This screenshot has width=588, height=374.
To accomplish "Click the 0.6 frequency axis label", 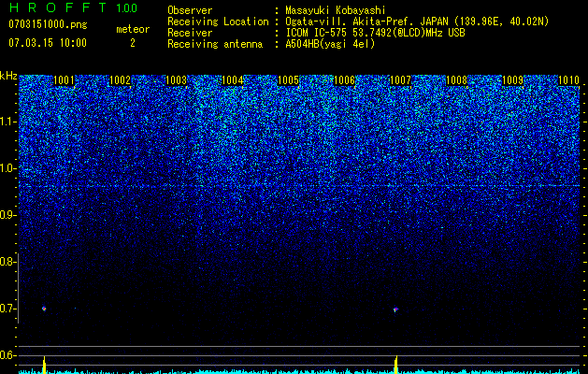I will tap(7, 355).
